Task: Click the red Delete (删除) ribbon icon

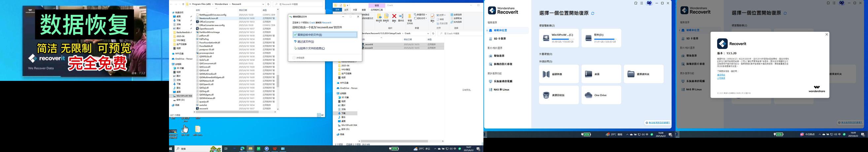Action: coord(394,18)
